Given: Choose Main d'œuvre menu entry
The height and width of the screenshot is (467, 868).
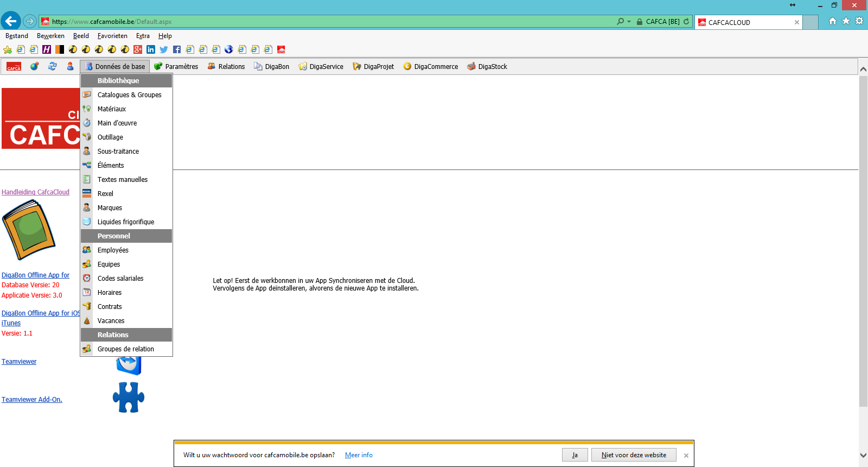Looking at the screenshot, I should [126, 123].
